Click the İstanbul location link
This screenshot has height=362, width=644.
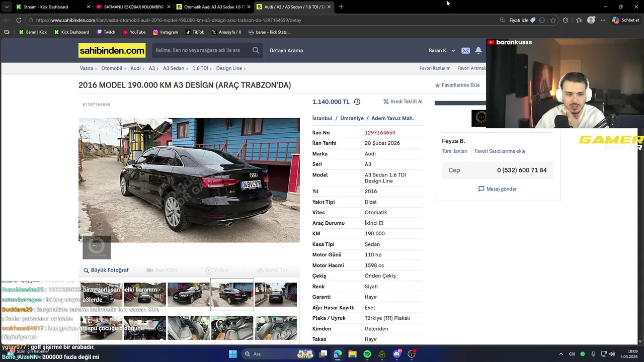323,119
